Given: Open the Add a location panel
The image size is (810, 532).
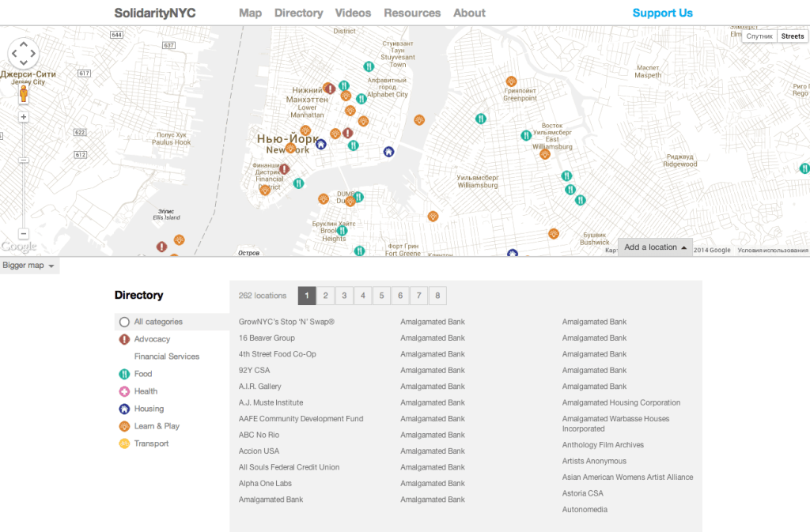Looking at the screenshot, I should coord(655,247).
